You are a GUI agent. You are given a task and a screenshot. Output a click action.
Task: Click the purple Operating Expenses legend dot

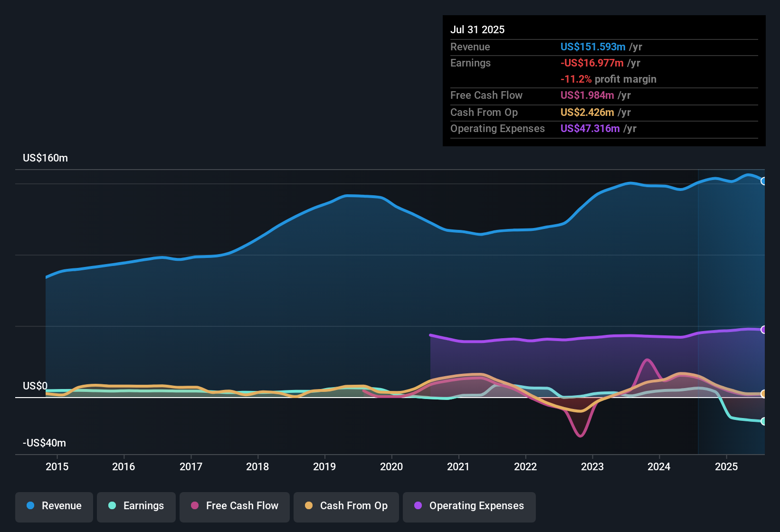click(x=418, y=505)
